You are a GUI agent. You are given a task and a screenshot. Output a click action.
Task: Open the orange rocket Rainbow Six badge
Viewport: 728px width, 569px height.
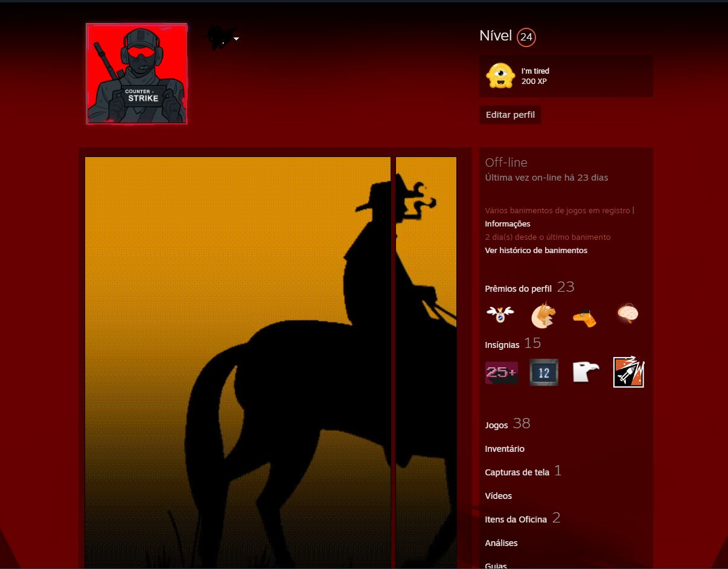[629, 372]
